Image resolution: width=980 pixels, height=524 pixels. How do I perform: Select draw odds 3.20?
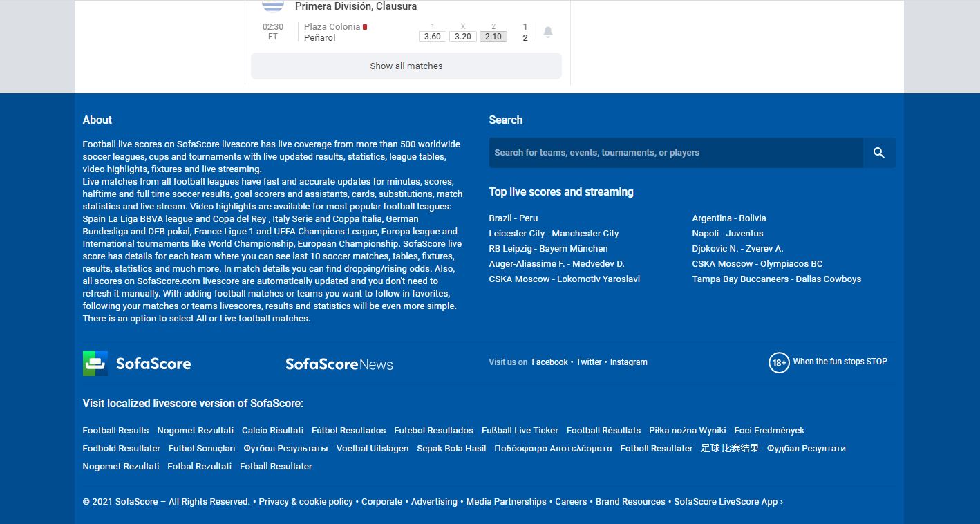click(x=463, y=37)
